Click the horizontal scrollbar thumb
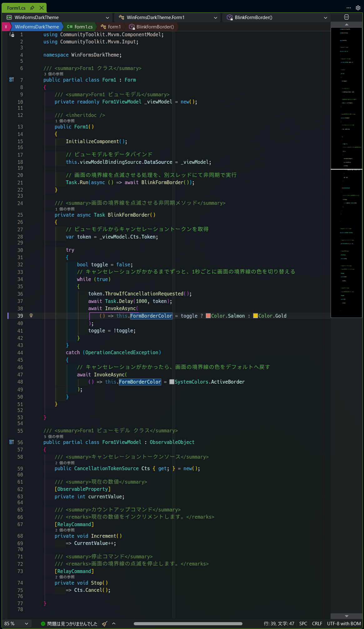Viewport: 364px width, 629px height. 188,624
